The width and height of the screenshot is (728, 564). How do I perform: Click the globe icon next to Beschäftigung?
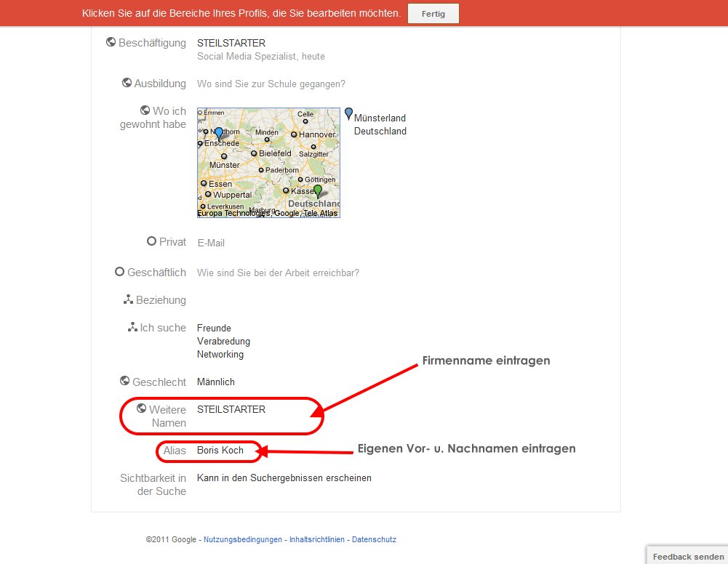111,42
